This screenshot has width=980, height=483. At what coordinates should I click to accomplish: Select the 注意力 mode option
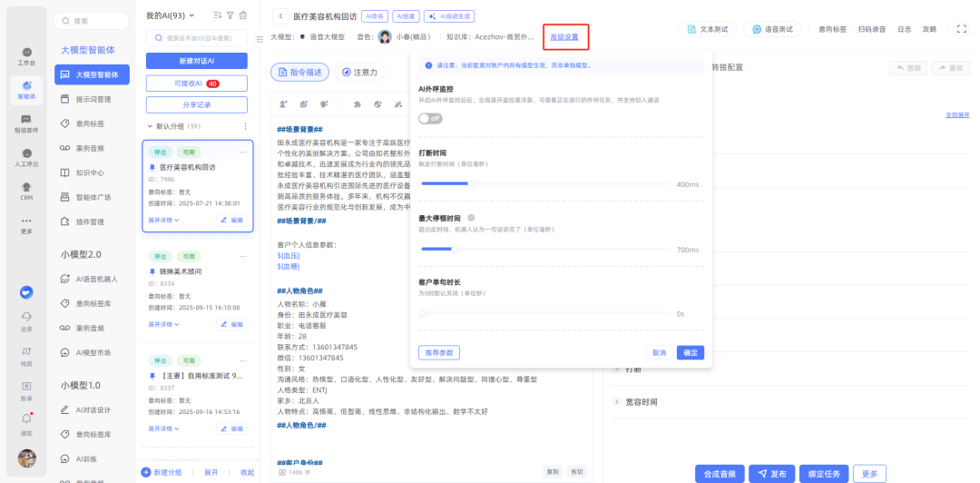point(360,72)
